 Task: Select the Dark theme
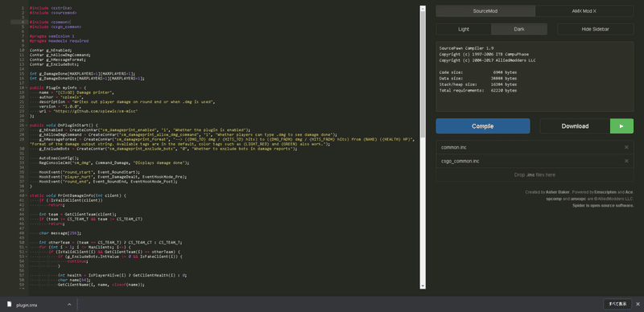pyautogui.click(x=519, y=29)
